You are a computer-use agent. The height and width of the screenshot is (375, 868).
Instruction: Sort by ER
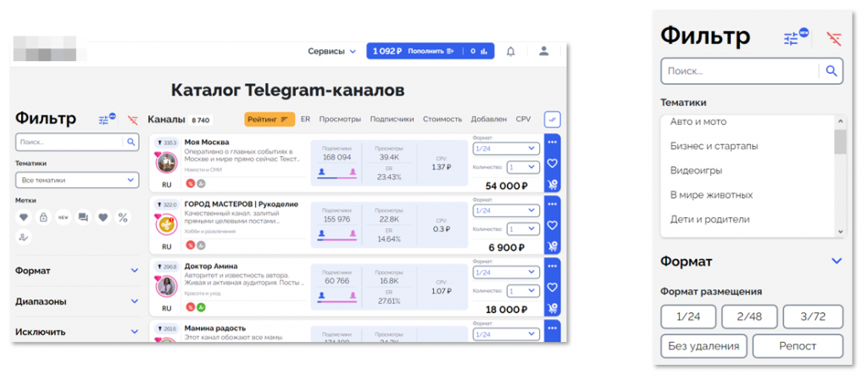click(x=305, y=119)
